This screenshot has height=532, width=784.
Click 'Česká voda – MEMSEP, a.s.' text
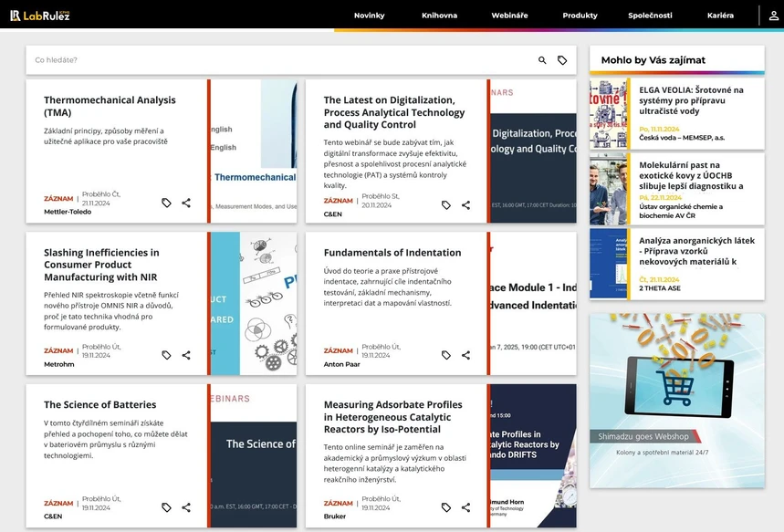pos(682,138)
